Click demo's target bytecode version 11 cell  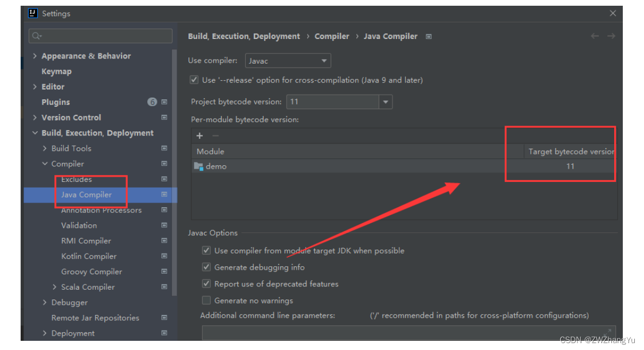click(x=570, y=166)
